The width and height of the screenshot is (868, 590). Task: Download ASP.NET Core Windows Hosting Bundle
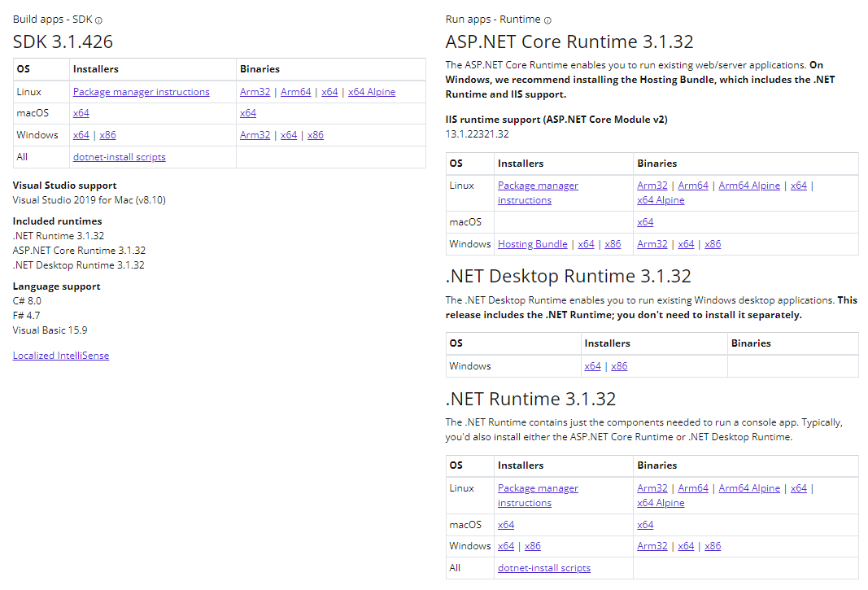[x=533, y=244]
